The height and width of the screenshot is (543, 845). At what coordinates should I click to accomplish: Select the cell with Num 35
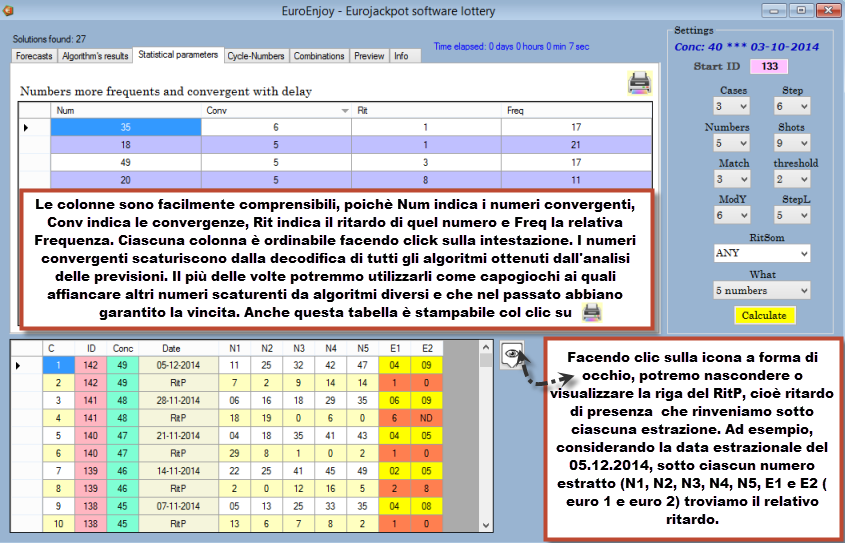click(126, 127)
